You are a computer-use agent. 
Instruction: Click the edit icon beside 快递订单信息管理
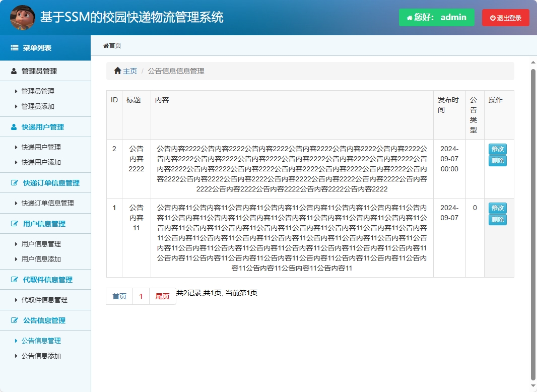pos(14,182)
